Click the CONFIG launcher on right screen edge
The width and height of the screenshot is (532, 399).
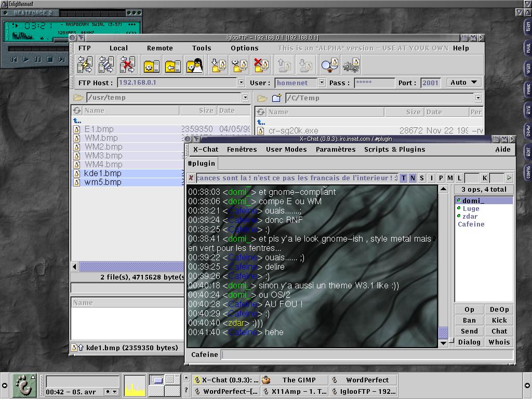click(528, 172)
